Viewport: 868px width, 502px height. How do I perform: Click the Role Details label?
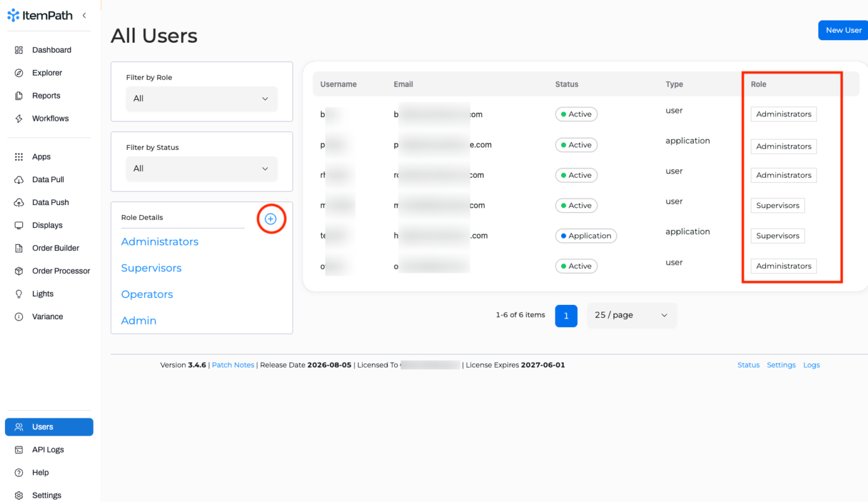click(x=142, y=218)
